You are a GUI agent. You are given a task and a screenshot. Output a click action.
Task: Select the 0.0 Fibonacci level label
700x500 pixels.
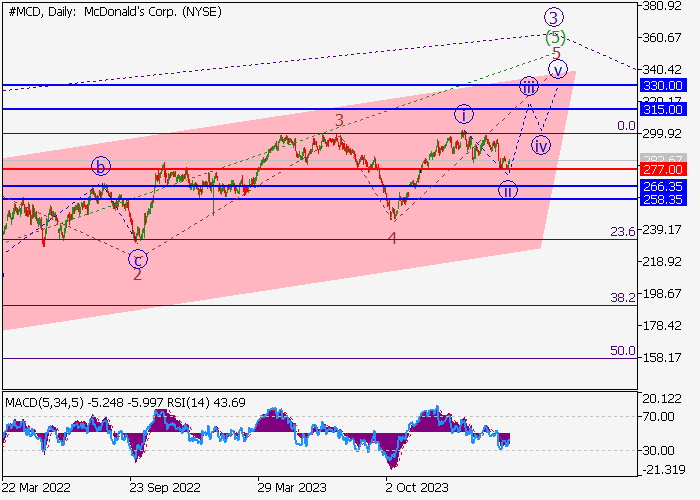point(626,126)
